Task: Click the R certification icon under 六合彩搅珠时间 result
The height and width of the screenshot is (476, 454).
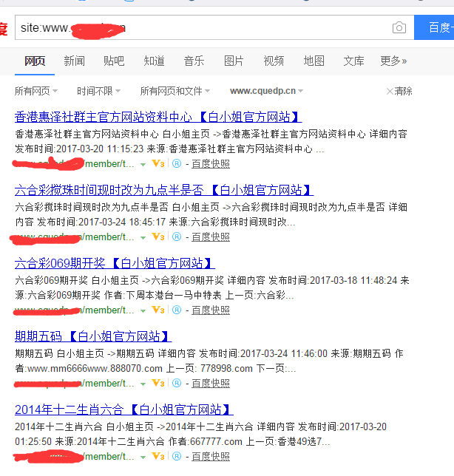Action: click(x=177, y=237)
